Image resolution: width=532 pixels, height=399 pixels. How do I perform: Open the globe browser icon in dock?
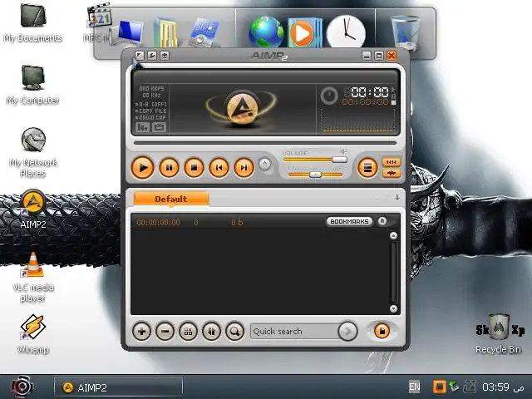[266, 32]
